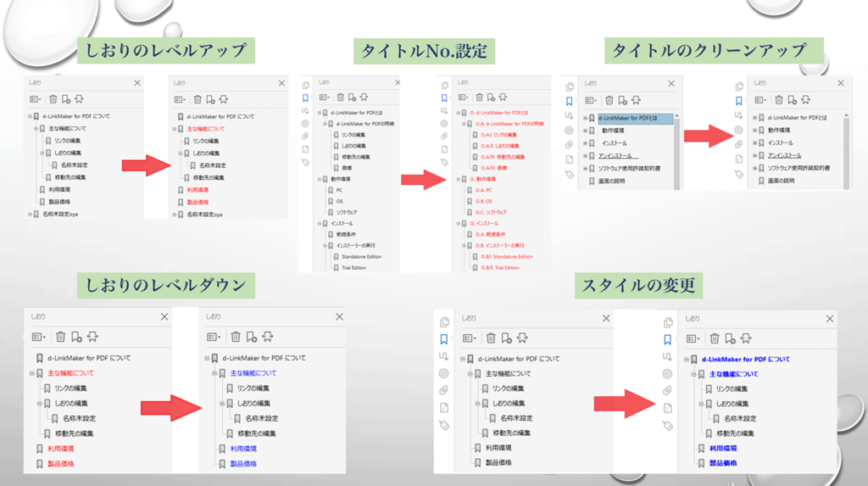Click trash icon in panel with highlighted bookmark
868x486 pixels.
610,100
